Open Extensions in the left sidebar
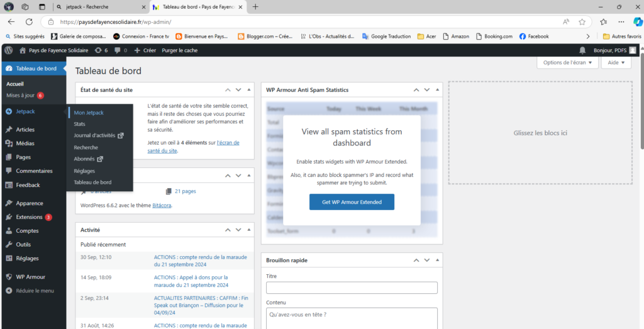The width and height of the screenshot is (644, 329). pyautogui.click(x=29, y=217)
